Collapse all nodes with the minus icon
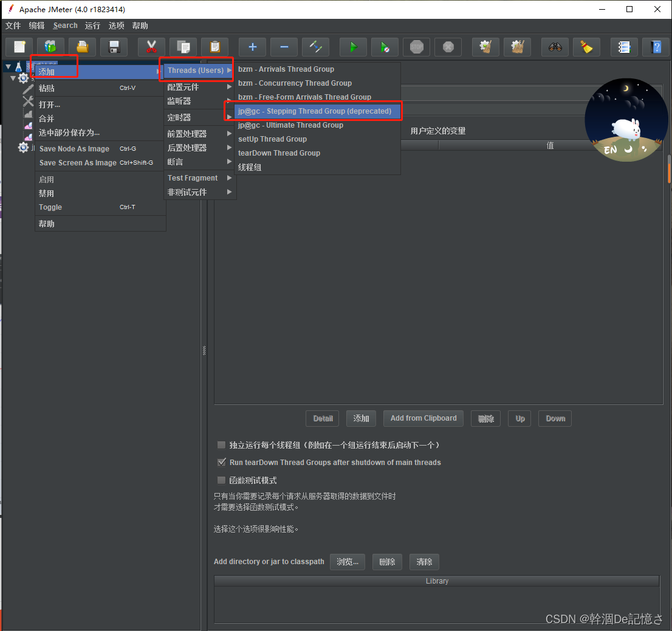 [284, 47]
